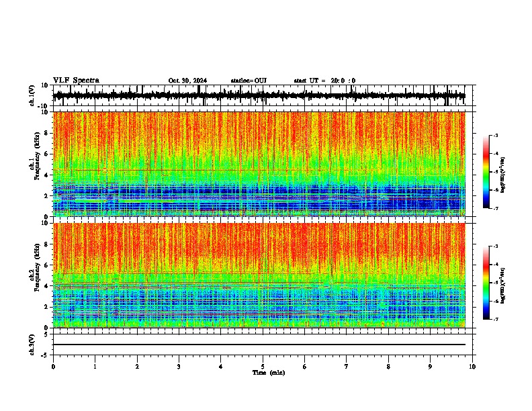Click the '-3' label on ch.2 colorbar

pyautogui.click(x=495, y=246)
